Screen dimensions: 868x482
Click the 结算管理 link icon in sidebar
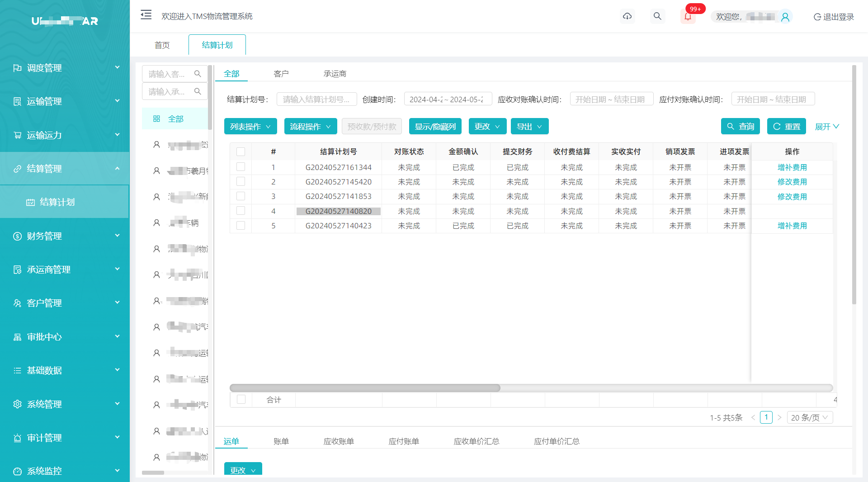coord(17,169)
